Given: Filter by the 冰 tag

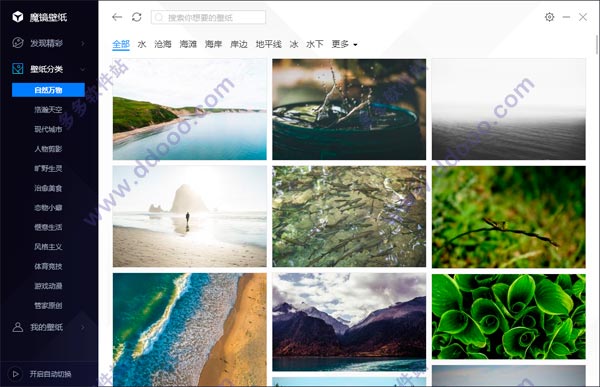Looking at the screenshot, I should (294, 44).
